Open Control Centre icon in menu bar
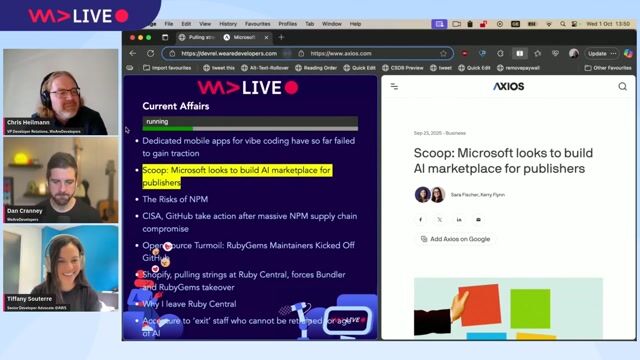The height and width of the screenshot is (360, 640). [x=574, y=24]
